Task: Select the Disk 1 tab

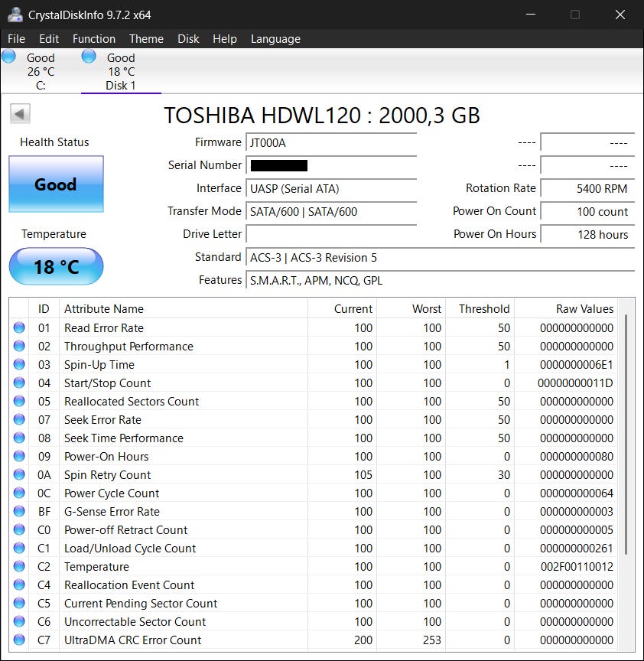Action: [x=120, y=72]
